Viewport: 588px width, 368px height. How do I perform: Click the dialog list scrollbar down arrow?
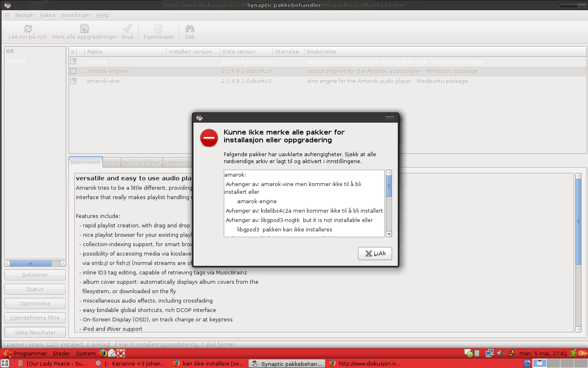[x=389, y=234]
